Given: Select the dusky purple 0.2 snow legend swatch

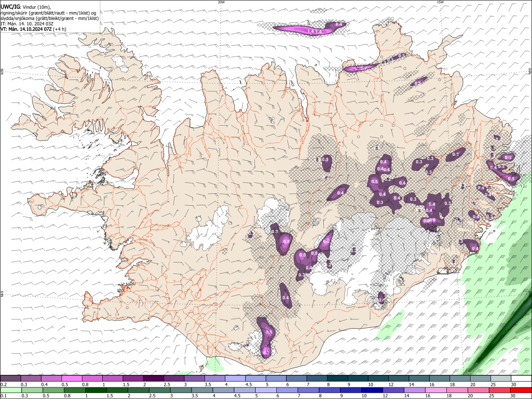Looking at the screenshot, I should click(10, 378).
